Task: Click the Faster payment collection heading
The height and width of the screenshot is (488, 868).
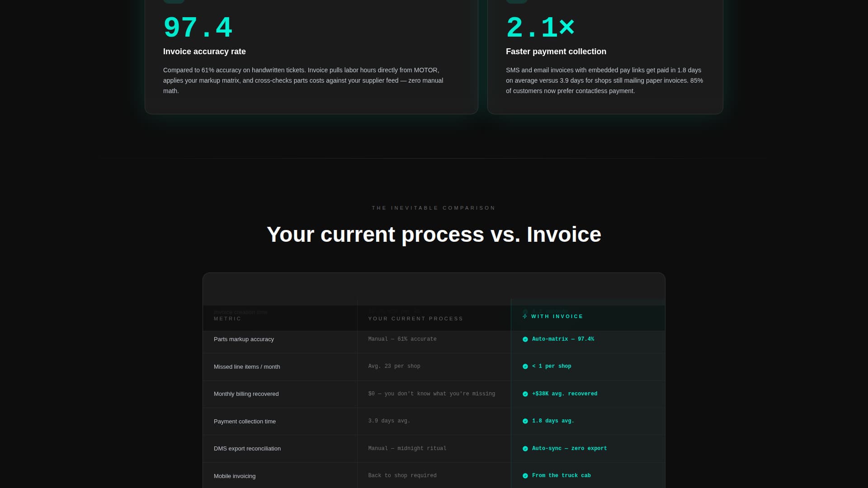Action: (556, 52)
